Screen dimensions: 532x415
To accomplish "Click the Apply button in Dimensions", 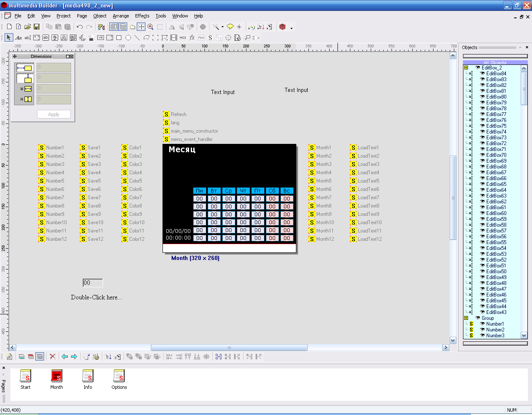I will tap(54, 114).
